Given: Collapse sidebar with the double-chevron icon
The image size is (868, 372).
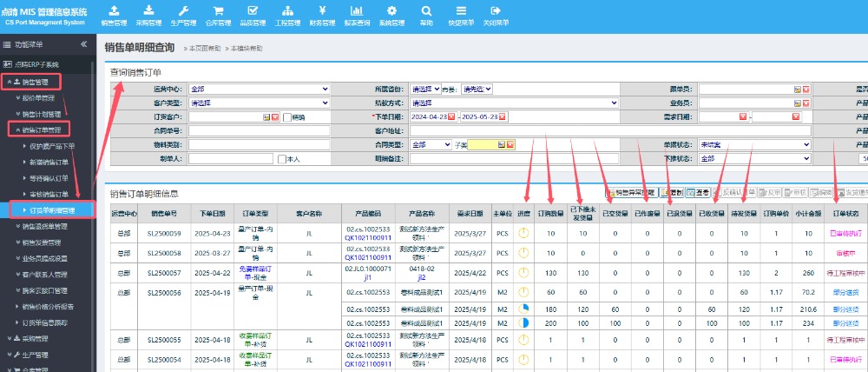Looking at the screenshot, I should 84,43.
